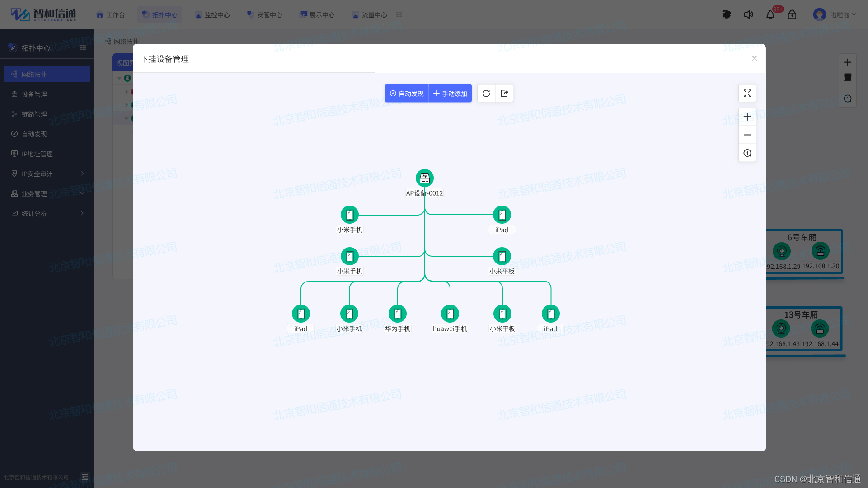The width and height of the screenshot is (868, 488).
Task: Click the huawei手机 device node
Action: (x=450, y=314)
